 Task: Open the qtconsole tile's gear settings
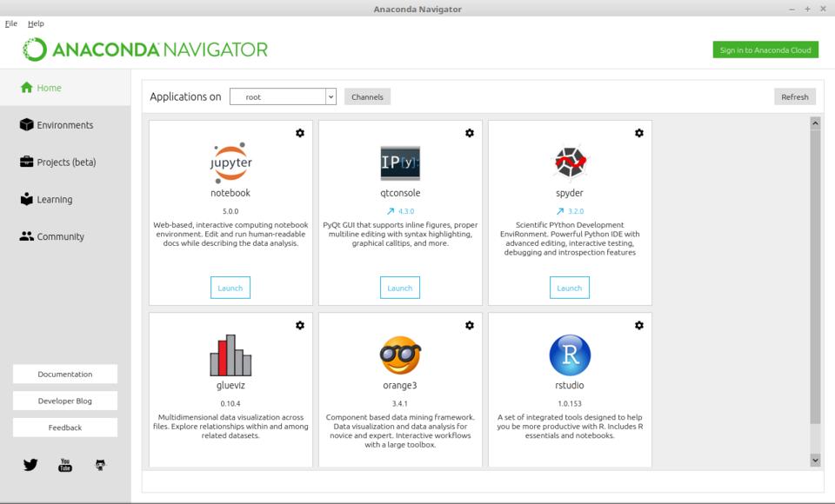pyautogui.click(x=469, y=133)
